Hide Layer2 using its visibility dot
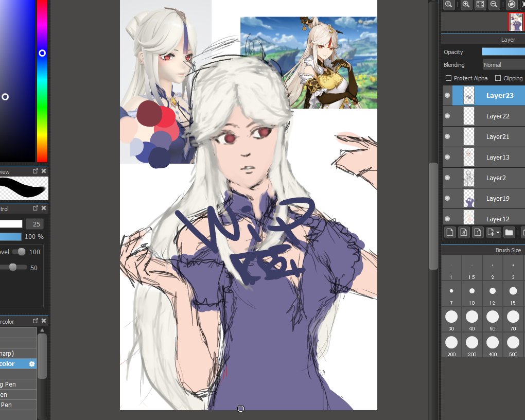 point(447,178)
